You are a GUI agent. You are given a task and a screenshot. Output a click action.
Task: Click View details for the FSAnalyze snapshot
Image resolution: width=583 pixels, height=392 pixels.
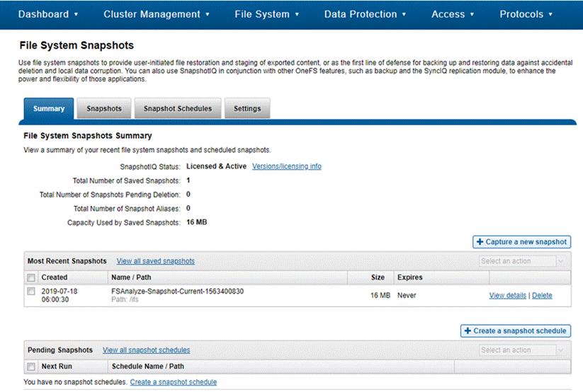pos(507,296)
